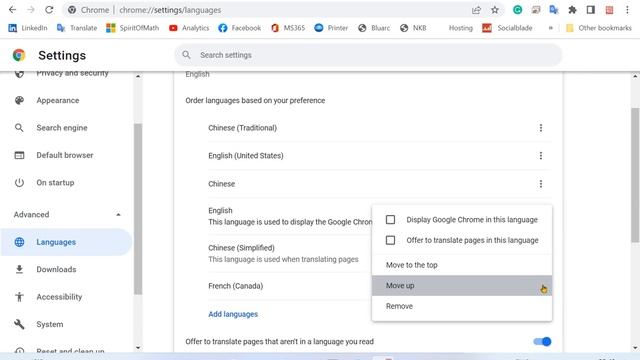The width and height of the screenshot is (640, 360).
Task: Choose Move up in the context menu
Action: point(462,285)
